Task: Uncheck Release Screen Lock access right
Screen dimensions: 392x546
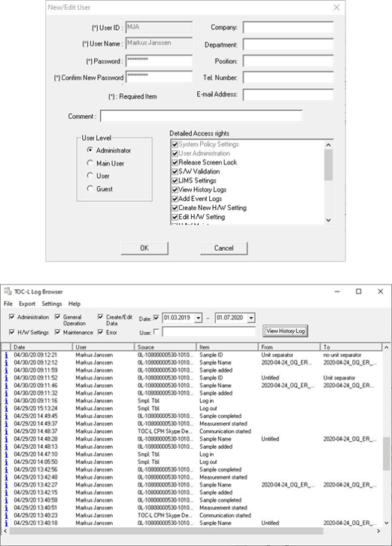Action: point(175,163)
